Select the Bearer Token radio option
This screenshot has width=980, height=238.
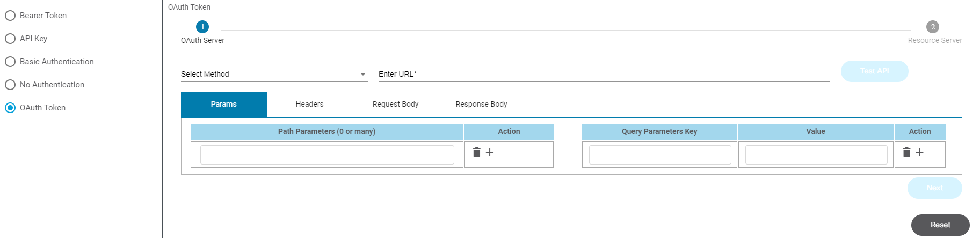click(10, 16)
